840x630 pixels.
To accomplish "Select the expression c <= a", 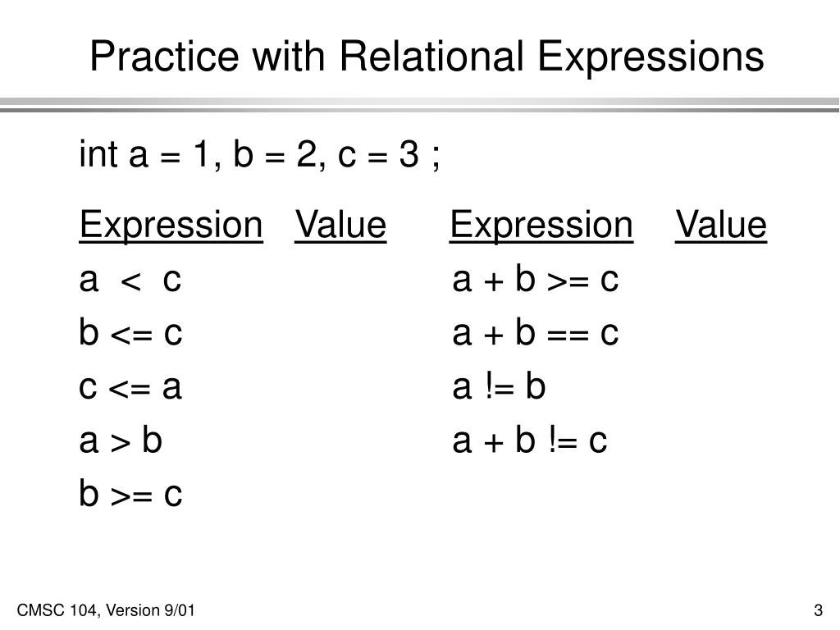I will (x=130, y=387).
